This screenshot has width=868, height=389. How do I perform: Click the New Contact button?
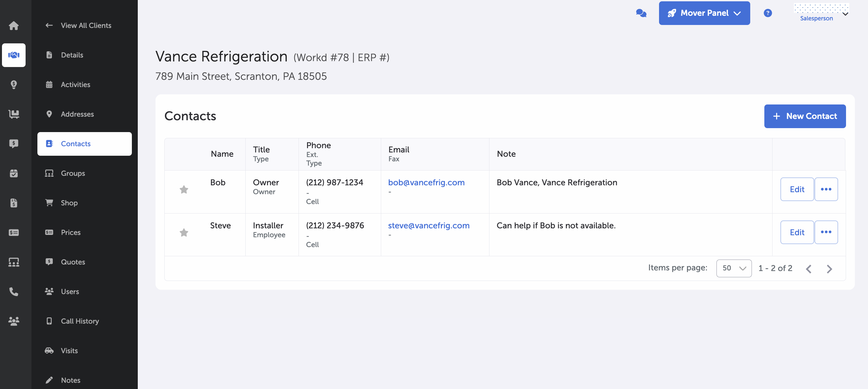(x=805, y=116)
